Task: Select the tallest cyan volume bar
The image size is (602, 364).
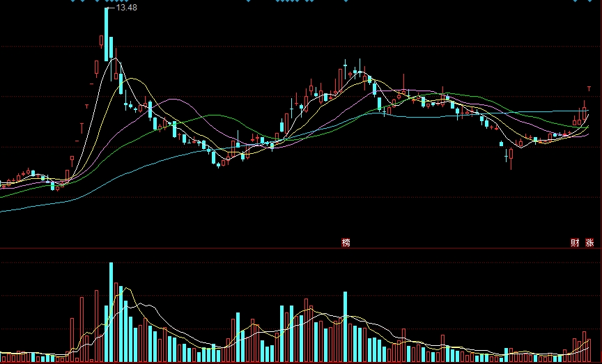Action: (111, 312)
